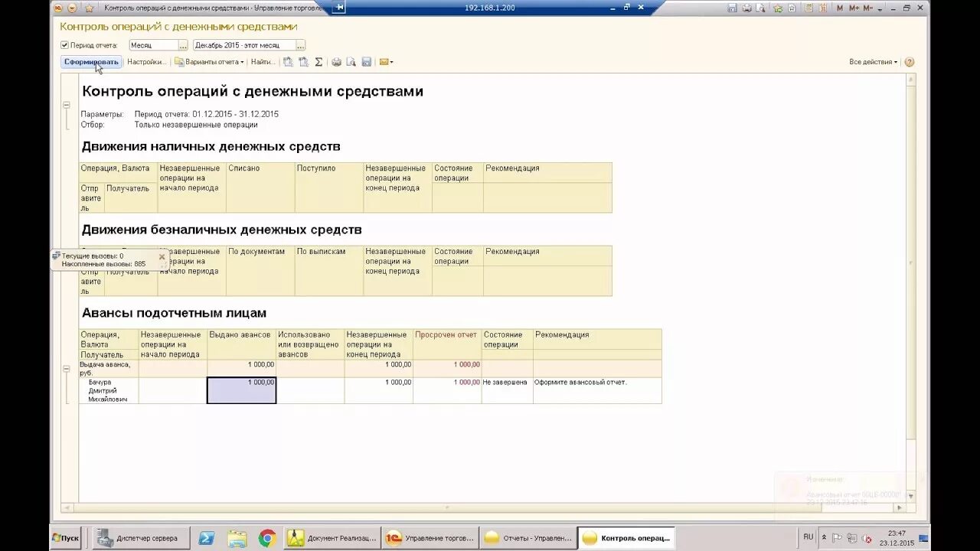Expand all report groups icon

(304, 62)
